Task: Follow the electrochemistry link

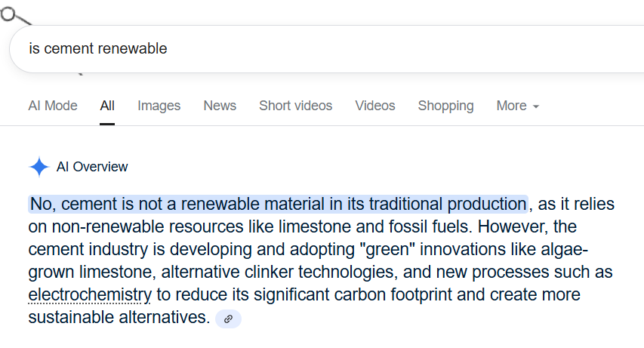Action: click(90, 294)
